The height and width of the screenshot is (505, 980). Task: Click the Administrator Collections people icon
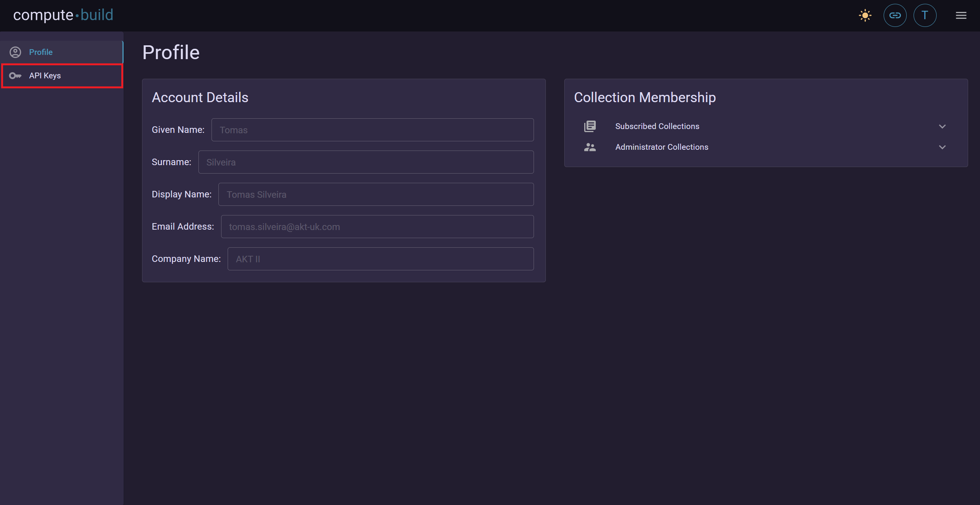590,147
